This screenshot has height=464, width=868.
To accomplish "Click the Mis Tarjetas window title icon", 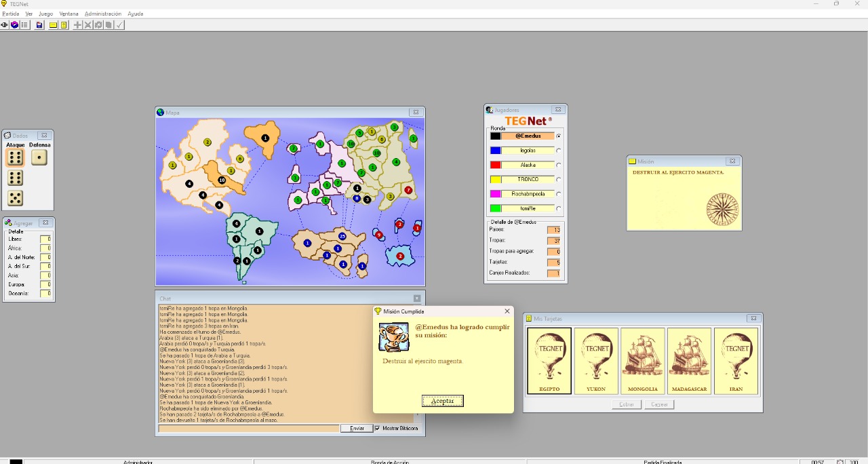I will tap(528, 318).
